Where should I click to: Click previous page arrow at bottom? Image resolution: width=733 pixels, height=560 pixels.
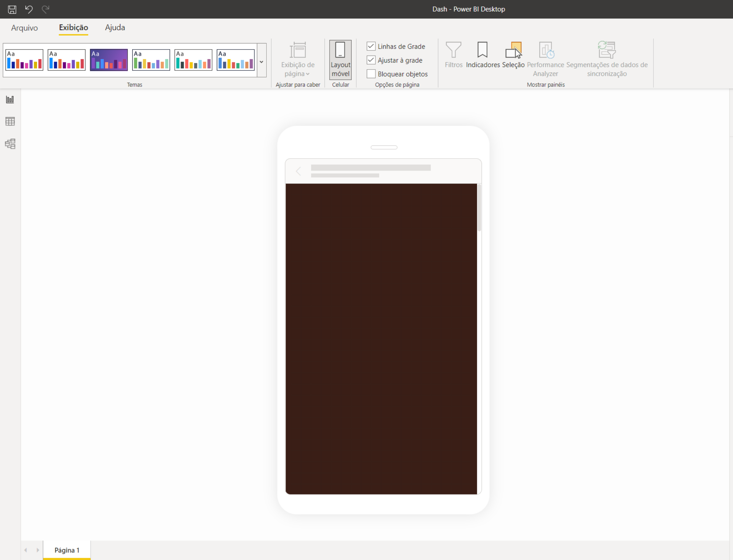[x=26, y=550]
